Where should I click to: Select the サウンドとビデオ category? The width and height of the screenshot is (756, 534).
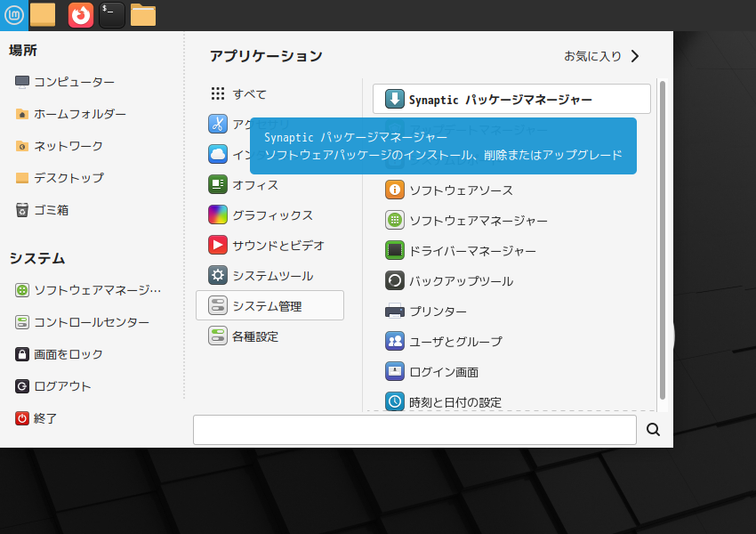[x=277, y=245]
